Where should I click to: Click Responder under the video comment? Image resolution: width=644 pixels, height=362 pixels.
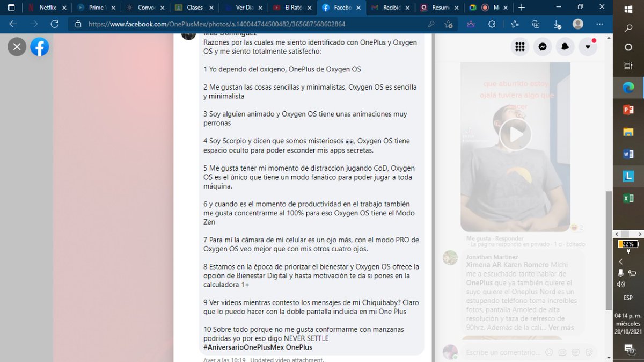pos(508,238)
